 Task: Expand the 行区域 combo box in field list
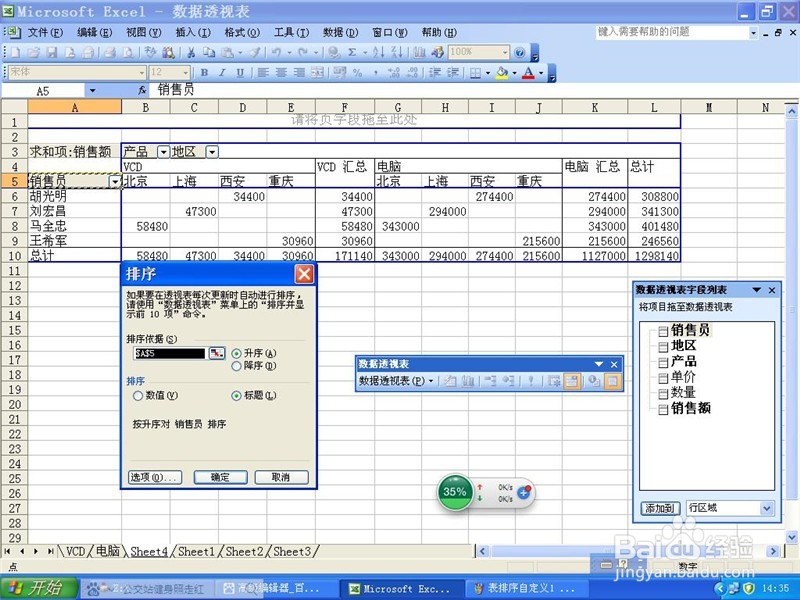(766, 508)
